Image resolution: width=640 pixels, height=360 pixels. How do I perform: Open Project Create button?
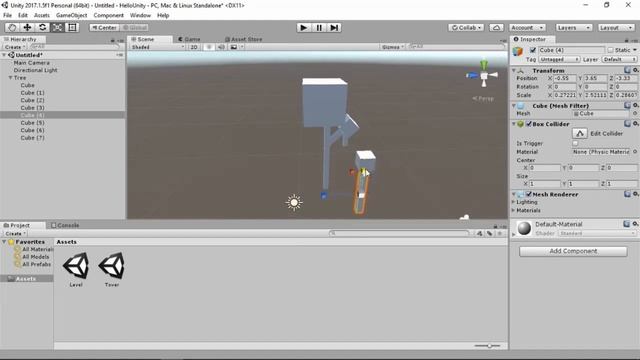[16, 233]
